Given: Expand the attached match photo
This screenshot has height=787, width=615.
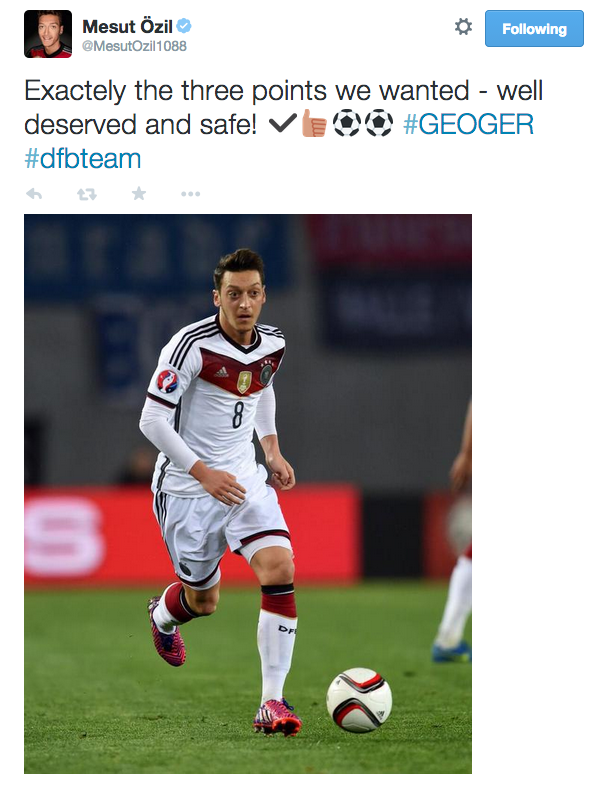Looking at the screenshot, I should click(x=248, y=494).
